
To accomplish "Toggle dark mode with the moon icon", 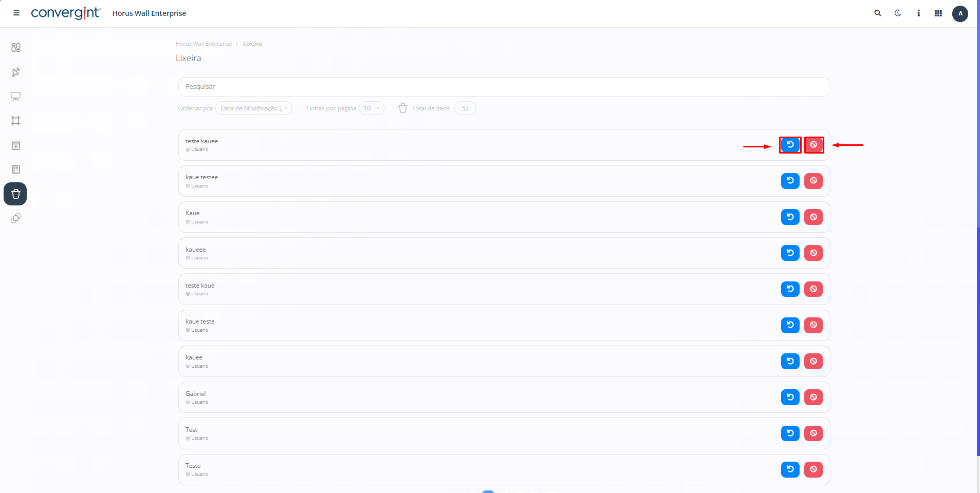I will 898,13.
